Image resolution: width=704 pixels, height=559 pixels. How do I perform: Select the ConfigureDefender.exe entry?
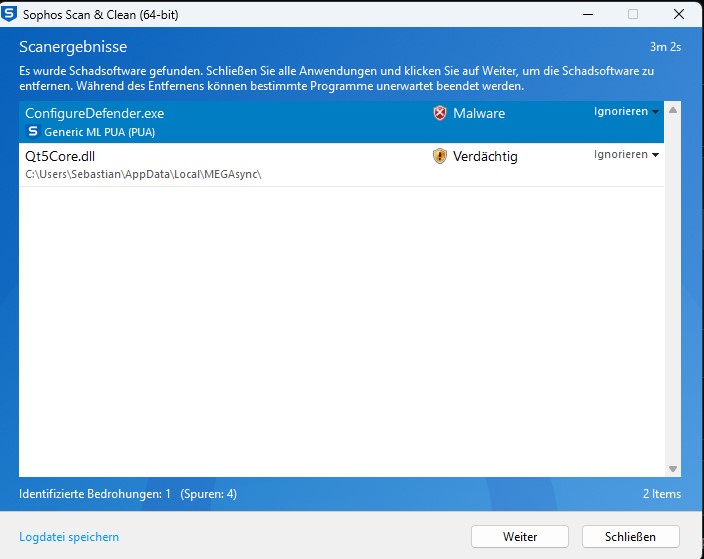pos(341,122)
